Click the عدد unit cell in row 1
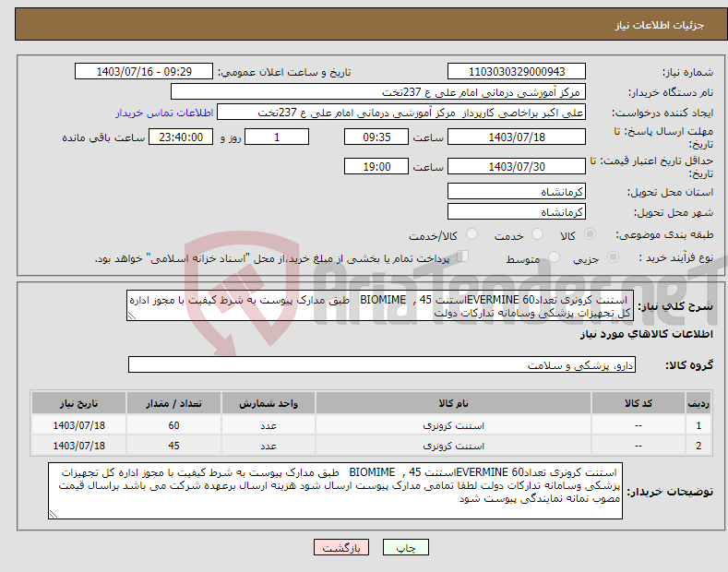Viewport: 728px width, 572px height. click(269, 425)
